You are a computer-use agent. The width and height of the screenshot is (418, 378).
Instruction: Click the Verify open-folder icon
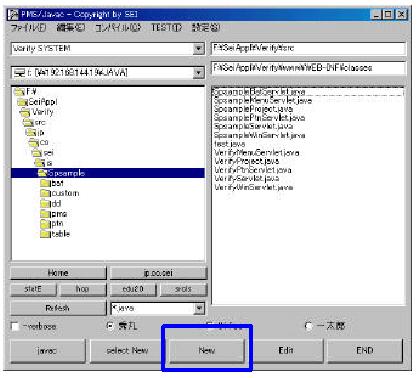26,112
